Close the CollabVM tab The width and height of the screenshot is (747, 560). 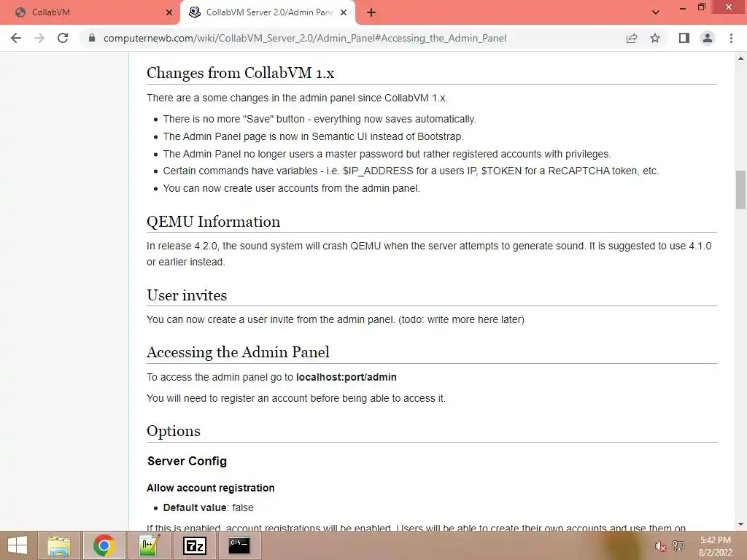click(x=169, y=12)
